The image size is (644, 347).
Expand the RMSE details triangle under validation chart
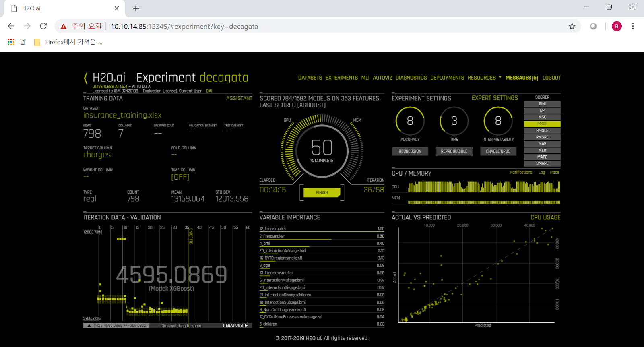[89, 326]
